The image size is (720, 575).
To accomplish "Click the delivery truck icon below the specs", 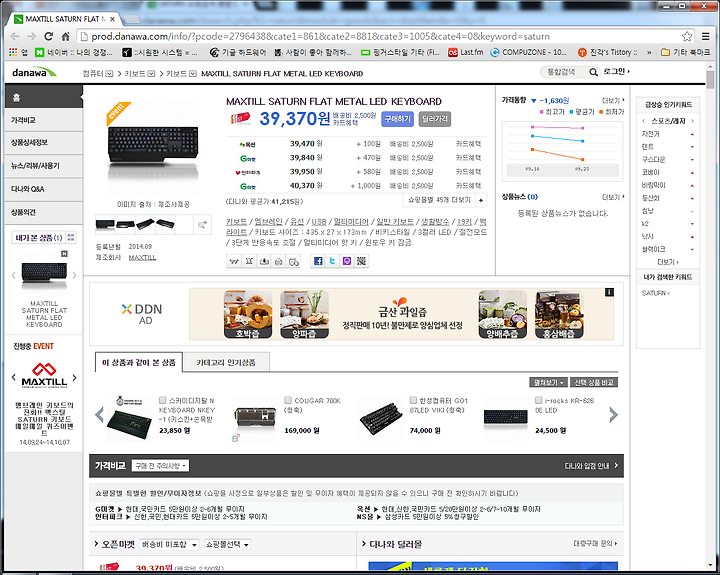I will pos(293,261).
